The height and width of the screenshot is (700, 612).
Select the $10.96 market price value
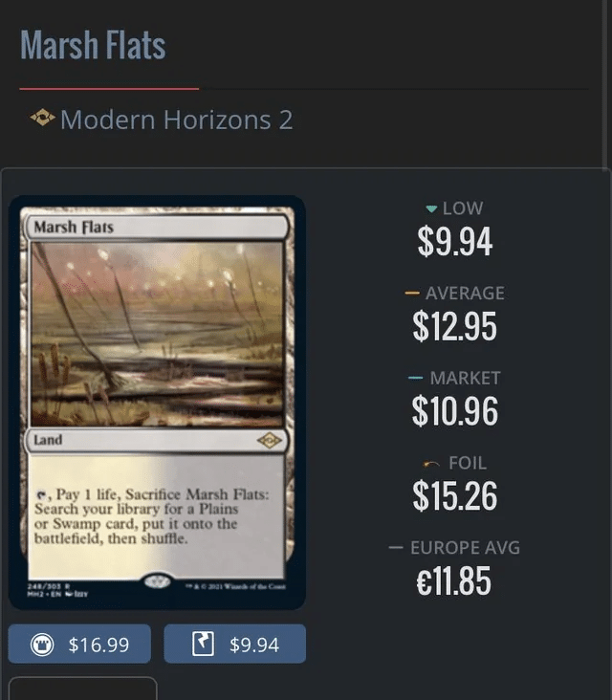(x=455, y=411)
